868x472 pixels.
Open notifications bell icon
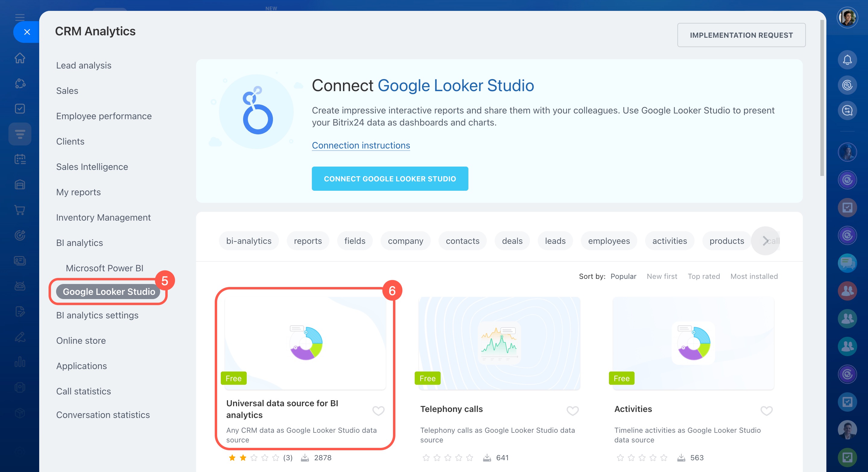pos(847,60)
